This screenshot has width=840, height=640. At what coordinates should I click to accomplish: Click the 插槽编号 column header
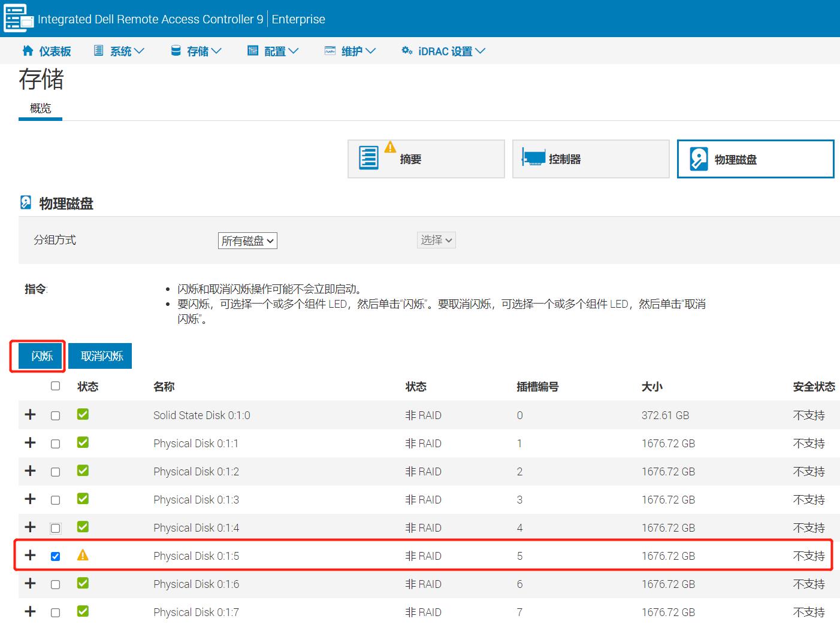click(x=537, y=387)
